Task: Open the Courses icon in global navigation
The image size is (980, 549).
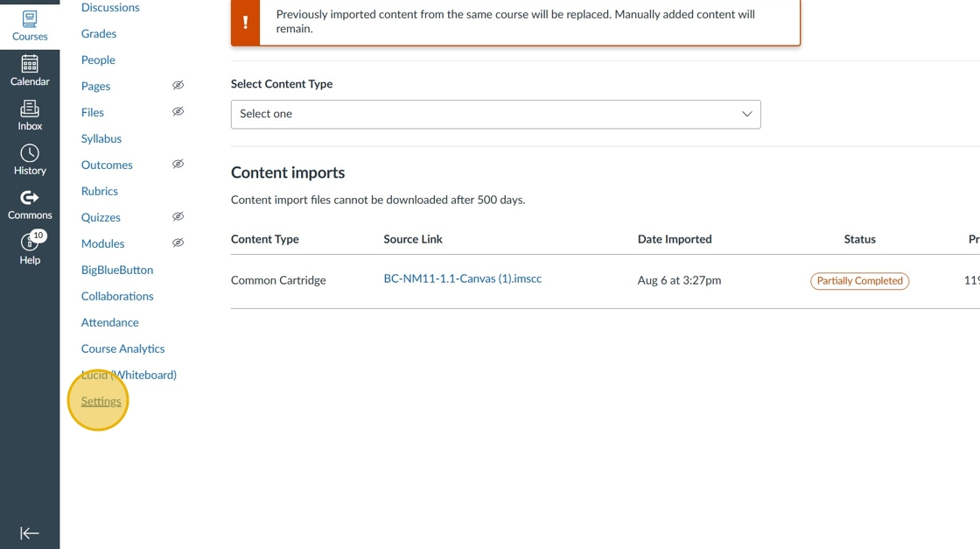Action: [x=30, y=19]
